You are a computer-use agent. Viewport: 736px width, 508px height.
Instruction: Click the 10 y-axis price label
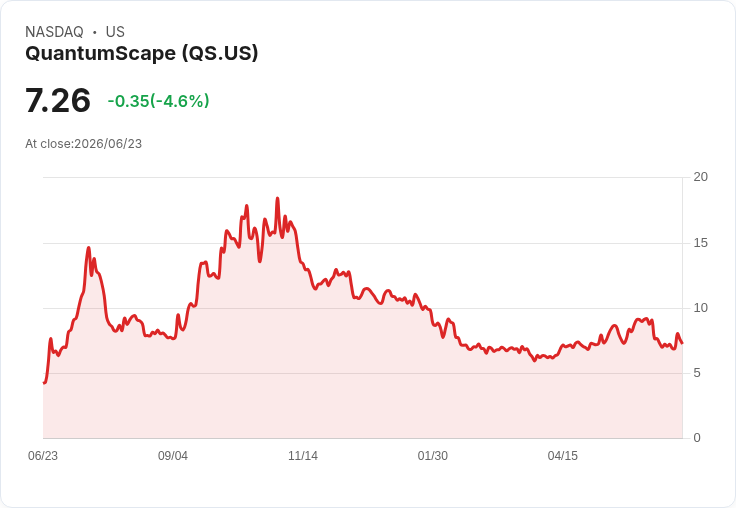click(700, 308)
